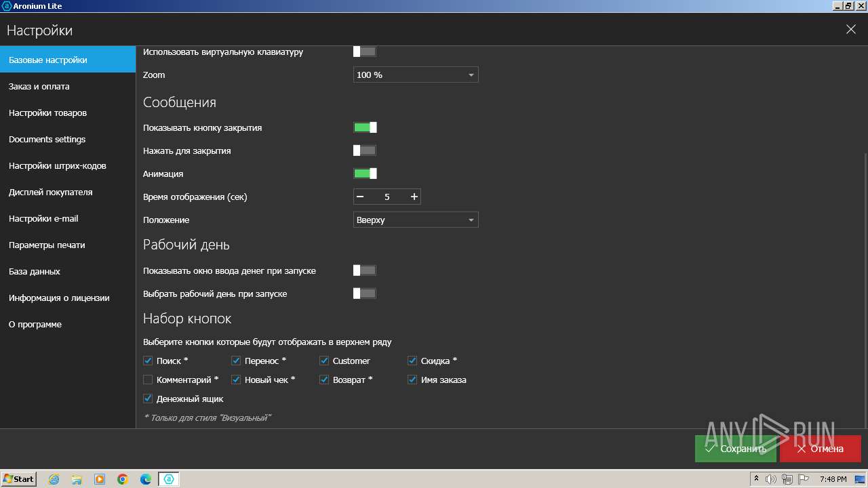Open 'База данных' section
Viewport: 868px width, 488px height.
point(68,271)
